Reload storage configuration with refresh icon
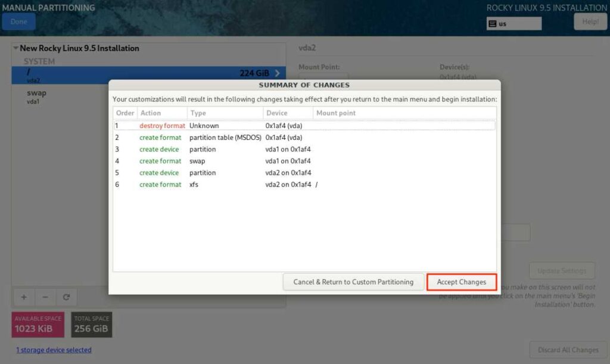 pos(67,297)
